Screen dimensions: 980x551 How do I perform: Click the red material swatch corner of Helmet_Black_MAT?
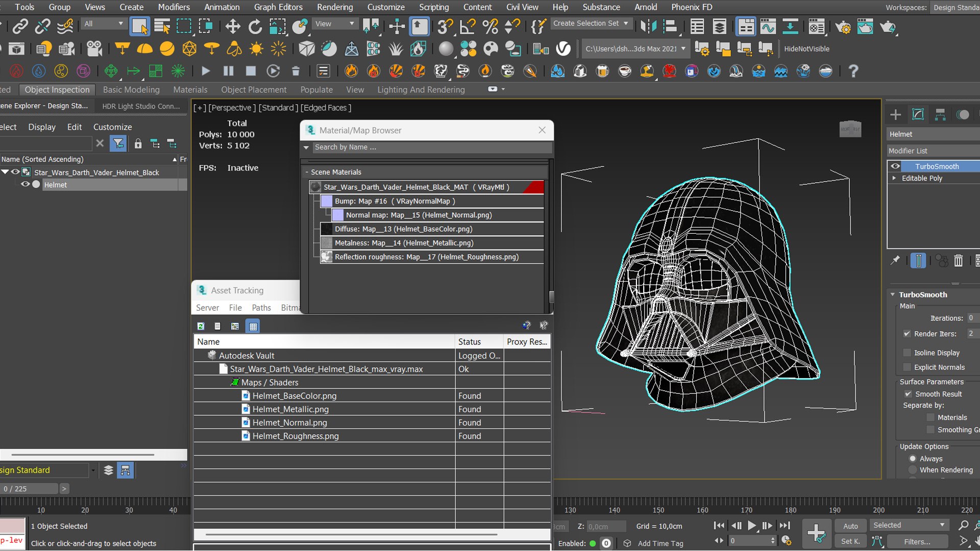click(x=534, y=187)
